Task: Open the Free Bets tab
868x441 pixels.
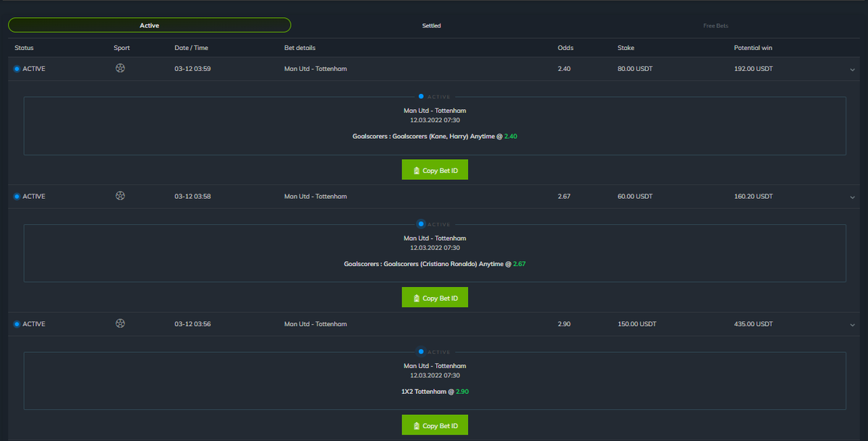Action: (715, 25)
